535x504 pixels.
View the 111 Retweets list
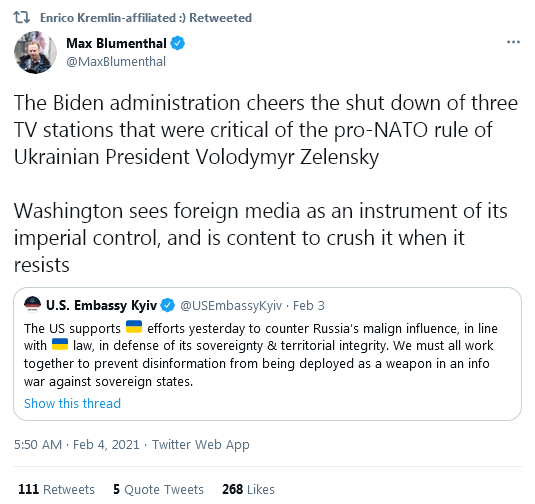[x=56, y=489]
